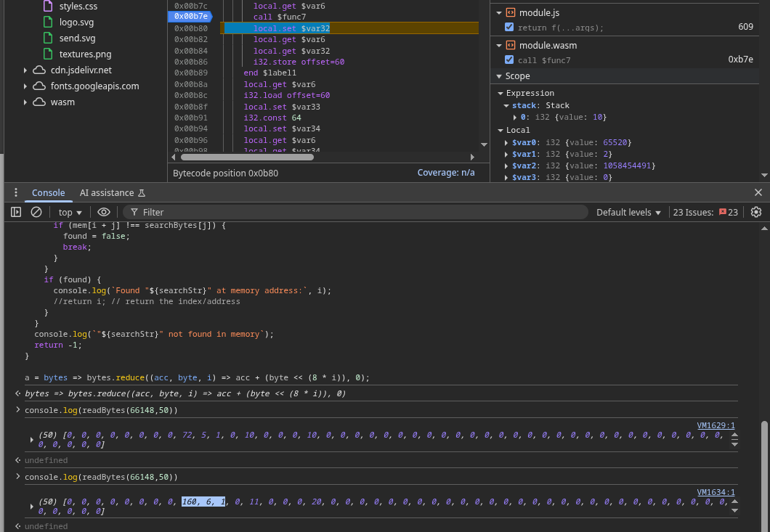Screen dimensions: 770x532
Task: Click the styles.css file icon
Action: pyautogui.click(x=48, y=7)
